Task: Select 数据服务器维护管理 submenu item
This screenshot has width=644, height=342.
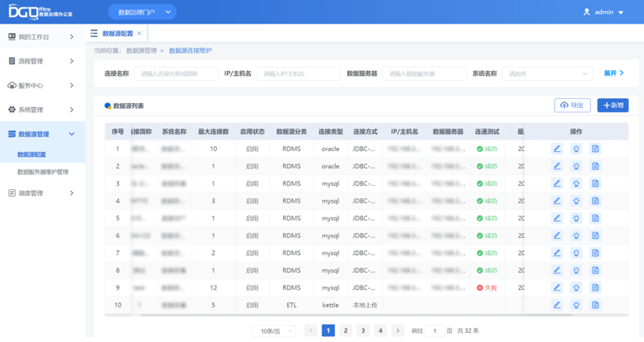Action: coord(43,171)
